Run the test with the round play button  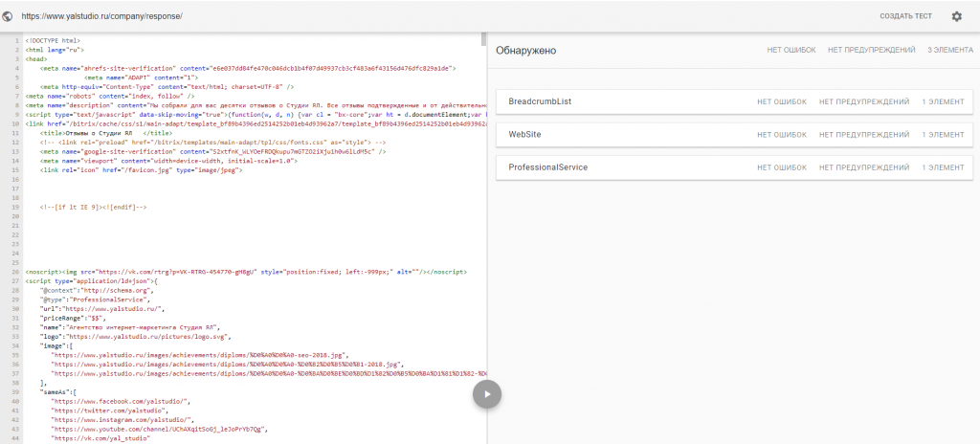pyautogui.click(x=487, y=394)
